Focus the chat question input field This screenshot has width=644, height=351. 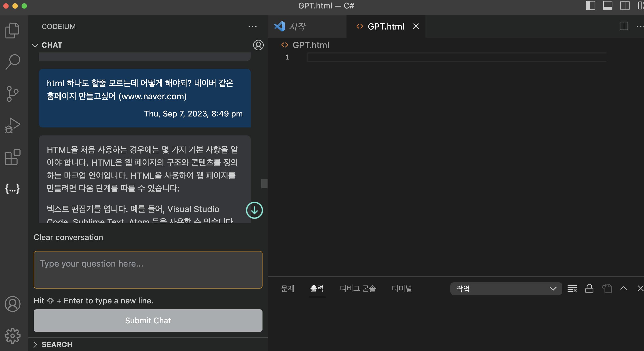pos(148,270)
